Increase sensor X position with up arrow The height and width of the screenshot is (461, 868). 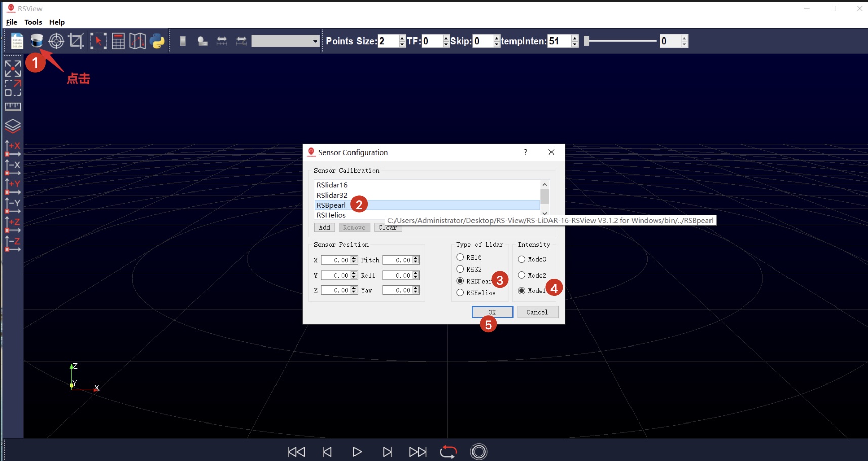pyautogui.click(x=354, y=258)
